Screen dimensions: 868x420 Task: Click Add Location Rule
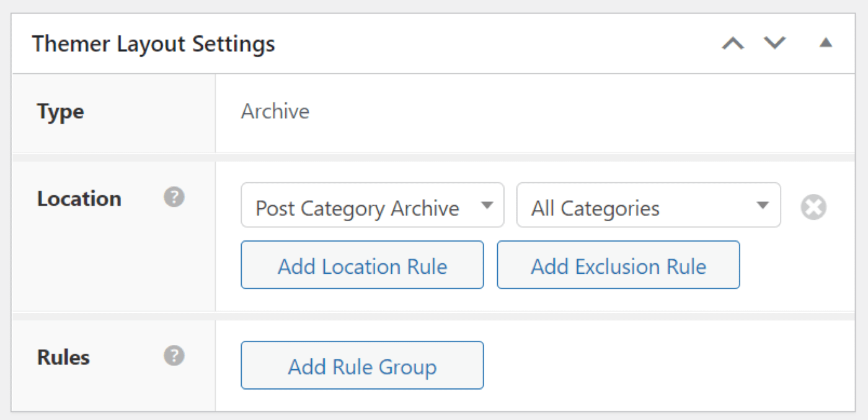[362, 265]
